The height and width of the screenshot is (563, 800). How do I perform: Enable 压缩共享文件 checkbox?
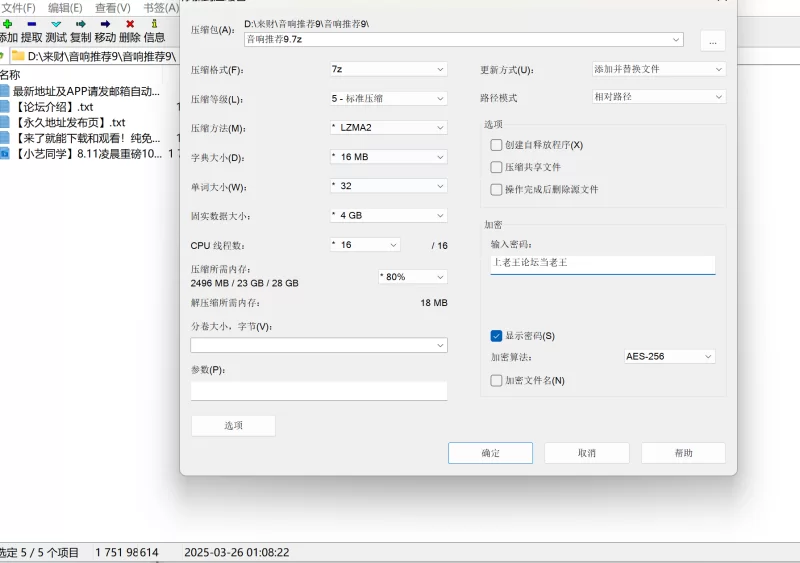pos(496,167)
